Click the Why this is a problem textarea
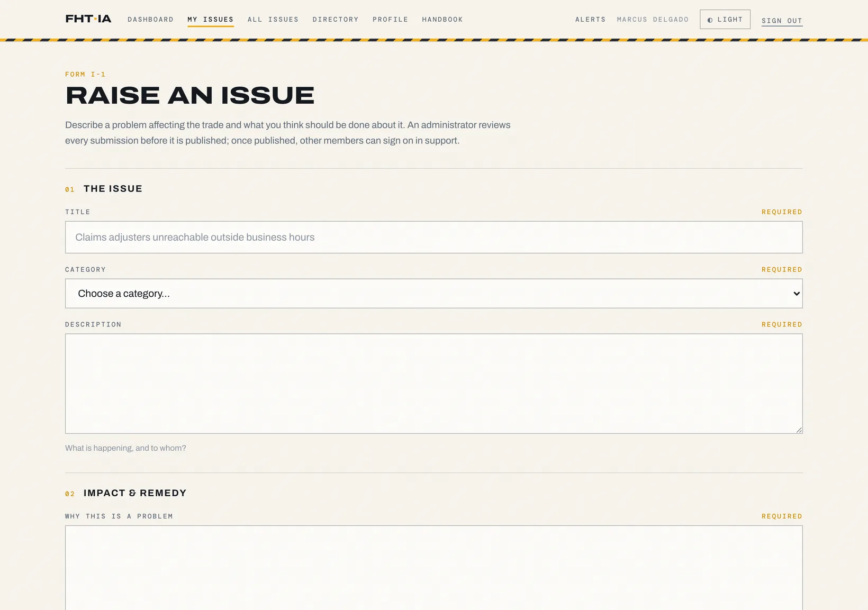 (434, 568)
